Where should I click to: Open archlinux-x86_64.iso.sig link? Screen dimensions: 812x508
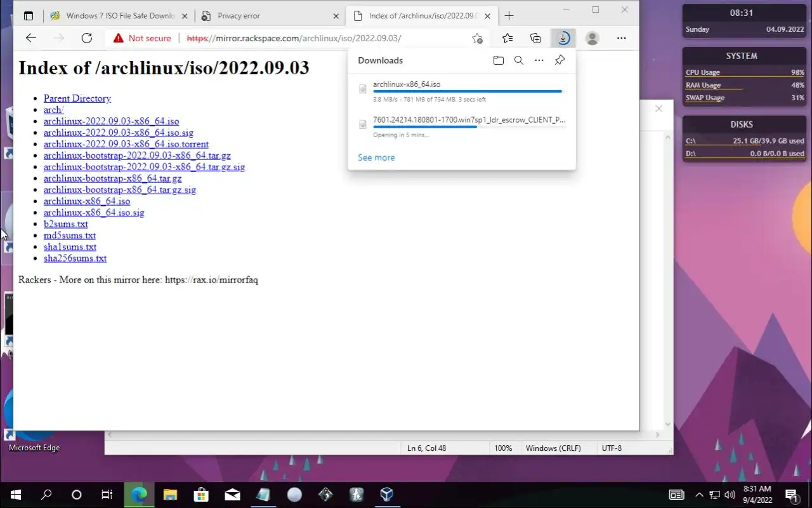pos(94,213)
